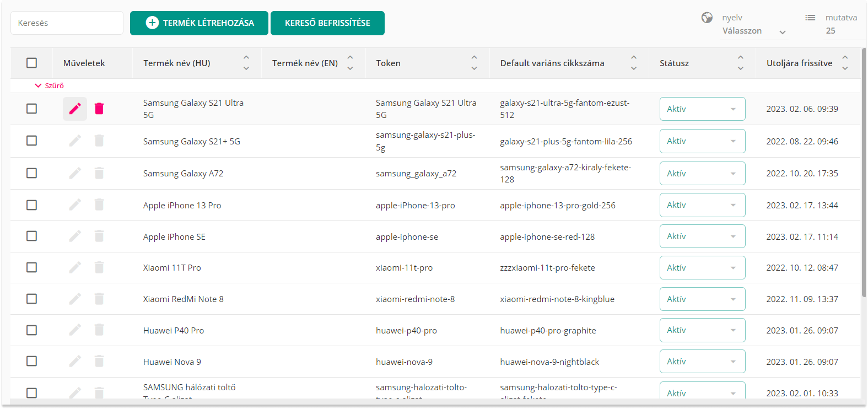868x409 pixels.
Task: Tick the Samsung Galaxy A72 checkbox
Action: coord(32,173)
